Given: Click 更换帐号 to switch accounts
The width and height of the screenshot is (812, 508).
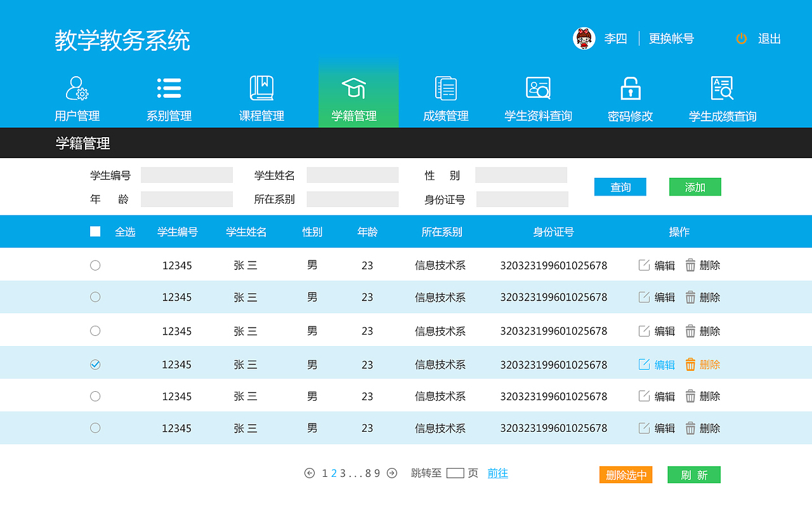Looking at the screenshot, I should click(671, 39).
